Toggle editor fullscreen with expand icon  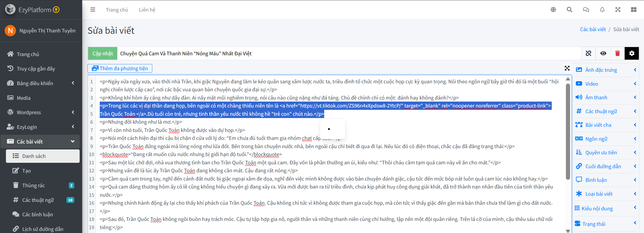[x=567, y=68]
